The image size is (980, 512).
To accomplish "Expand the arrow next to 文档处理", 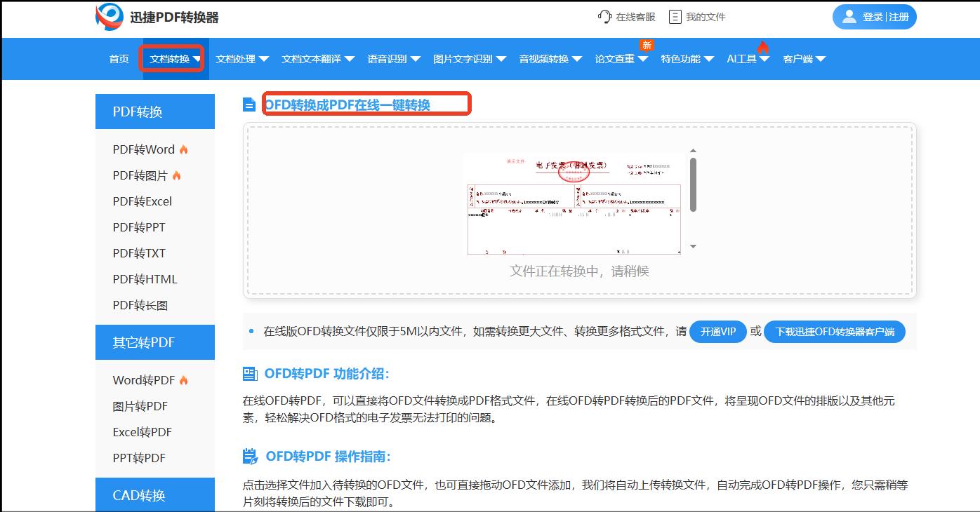I will tap(264, 59).
